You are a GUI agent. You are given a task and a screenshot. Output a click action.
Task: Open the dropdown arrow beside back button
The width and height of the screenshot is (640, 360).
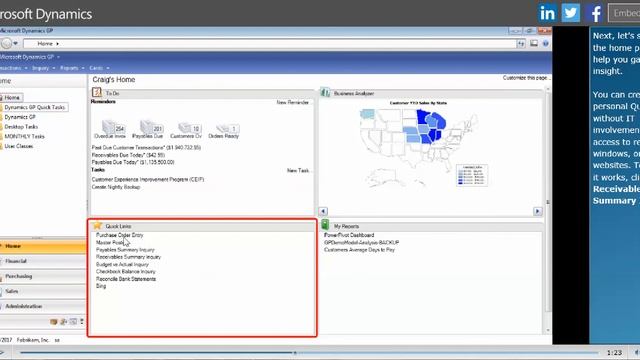tap(16, 43)
